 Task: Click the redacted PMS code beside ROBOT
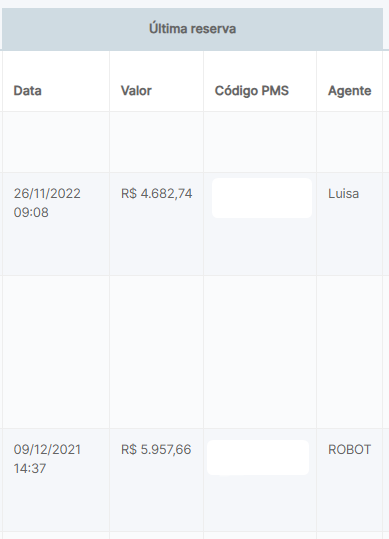[x=258, y=458]
